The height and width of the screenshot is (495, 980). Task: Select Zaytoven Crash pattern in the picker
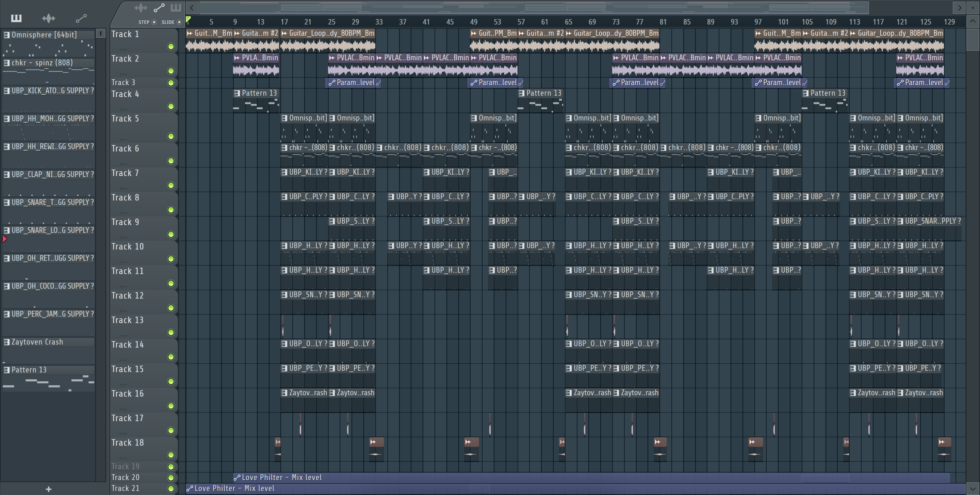click(x=37, y=342)
